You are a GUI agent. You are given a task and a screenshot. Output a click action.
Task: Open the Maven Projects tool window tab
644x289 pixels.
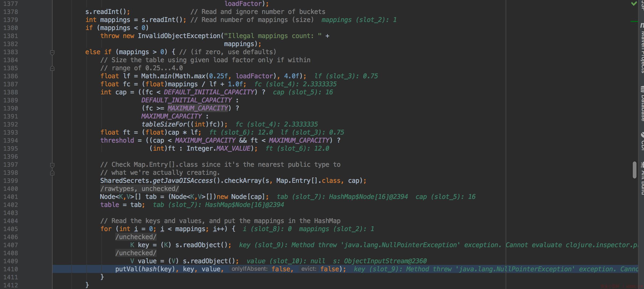click(642, 48)
